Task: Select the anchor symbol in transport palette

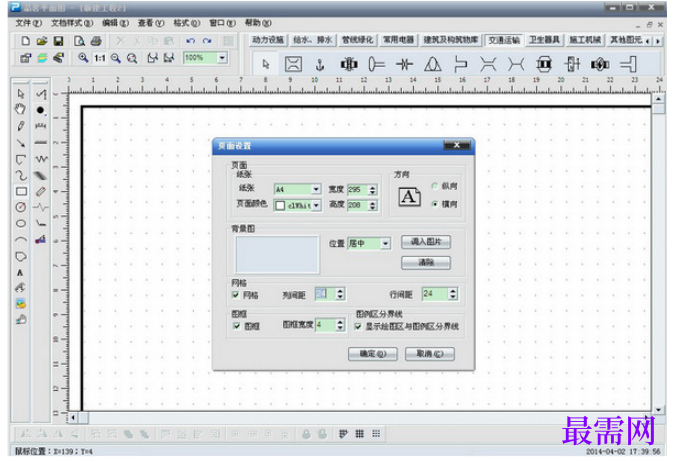Action: coord(319,65)
